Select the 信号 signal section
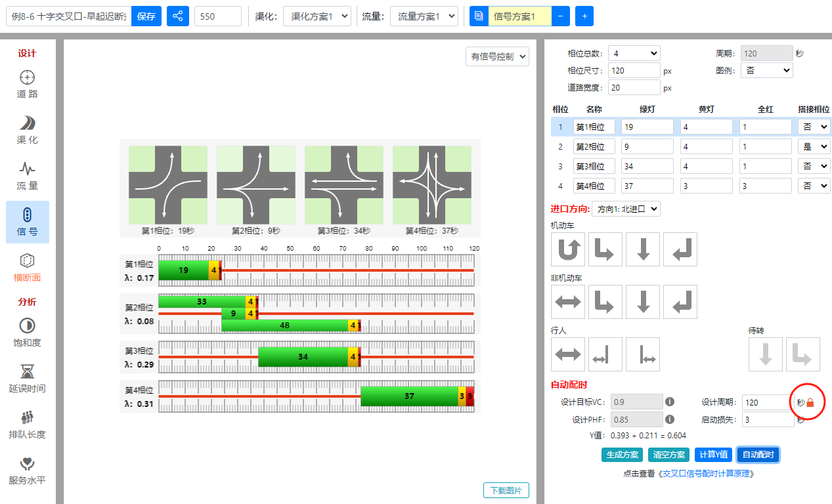The height and width of the screenshot is (504, 832). [28, 222]
